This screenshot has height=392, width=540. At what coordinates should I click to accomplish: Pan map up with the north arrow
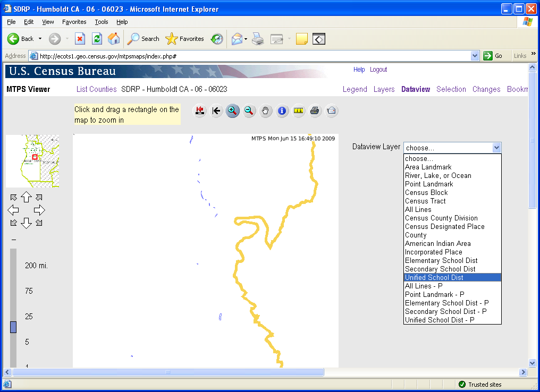tap(26, 197)
